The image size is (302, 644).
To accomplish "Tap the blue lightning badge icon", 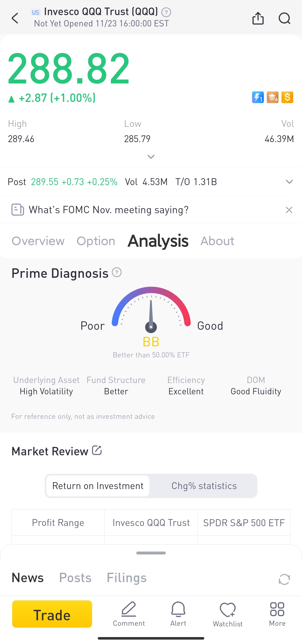I will (x=258, y=97).
